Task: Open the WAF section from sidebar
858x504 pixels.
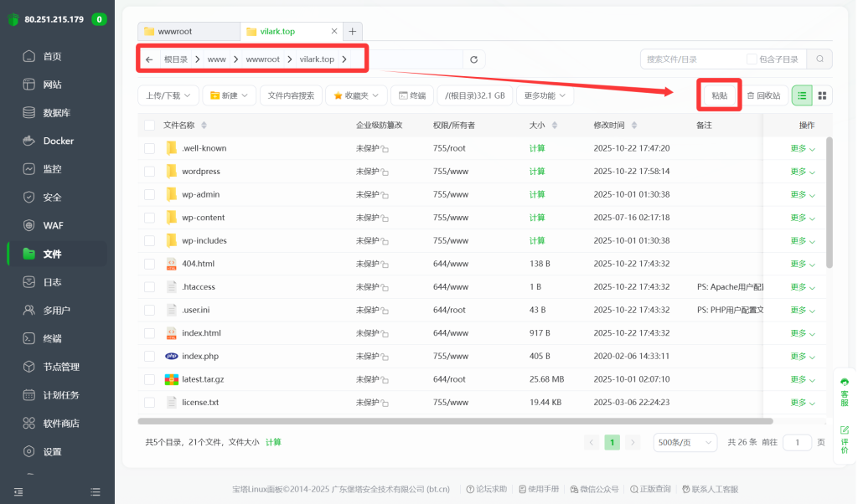Action: click(x=56, y=225)
